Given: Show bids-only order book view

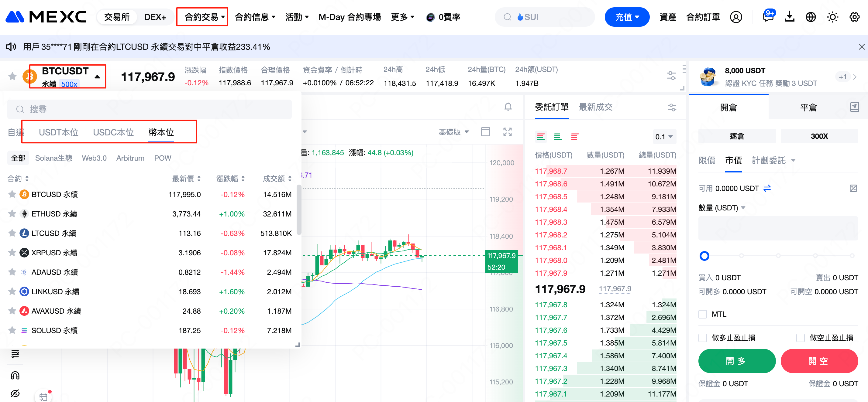Looking at the screenshot, I should tap(558, 137).
